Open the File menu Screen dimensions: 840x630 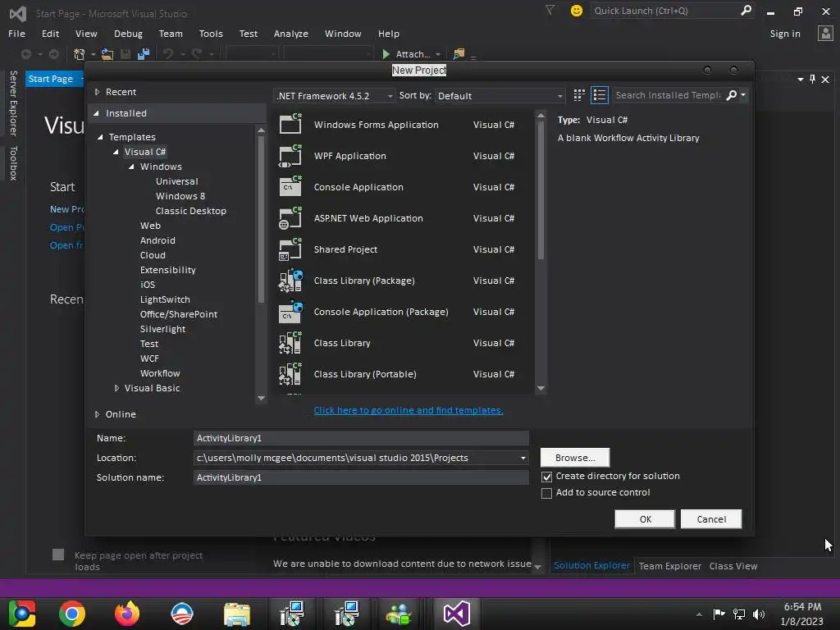16,33
